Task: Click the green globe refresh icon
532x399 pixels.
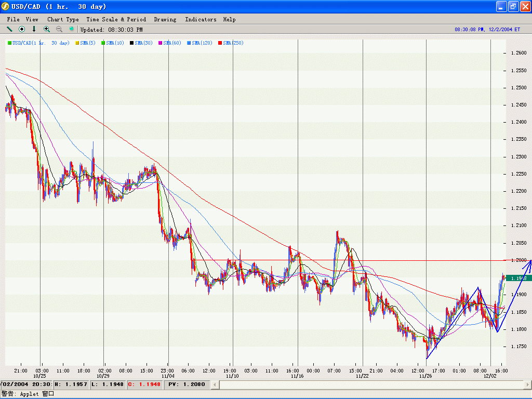Action: [x=72, y=29]
